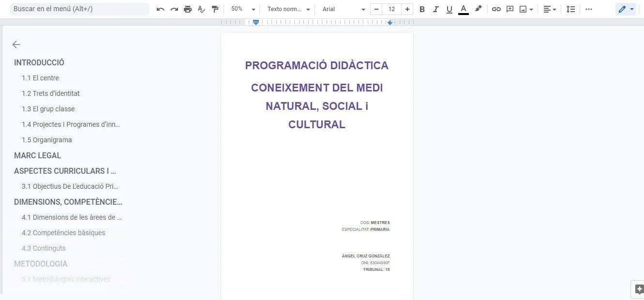
Task: Open 5.1 Metodologies interactives outline entry
Action: point(66,279)
